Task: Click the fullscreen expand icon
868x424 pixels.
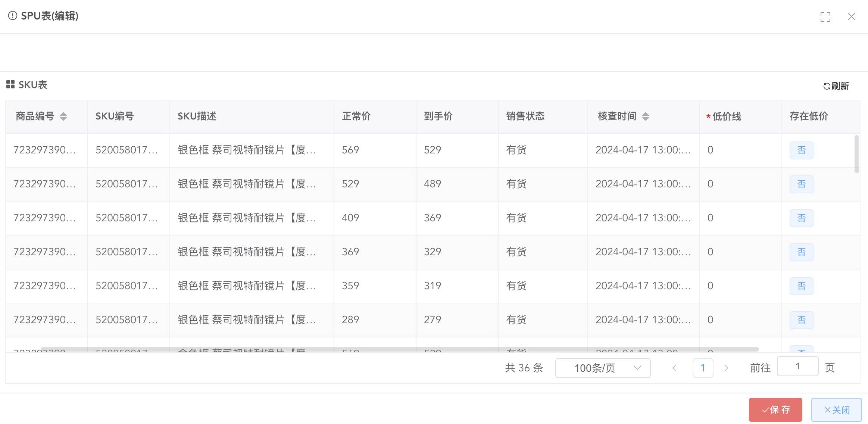Action: pyautogui.click(x=825, y=17)
